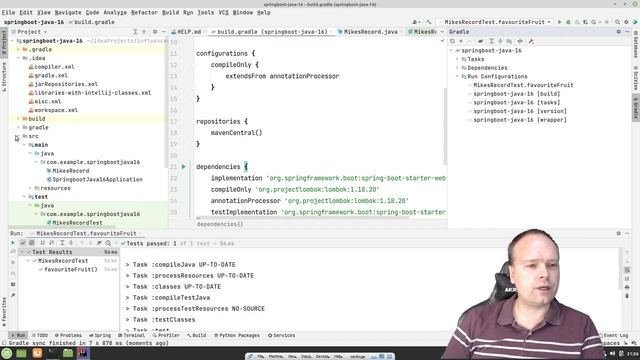The height and width of the screenshot is (360, 640).
Task: Open the Firefox browser icon in the taskbar
Action: [37, 353]
